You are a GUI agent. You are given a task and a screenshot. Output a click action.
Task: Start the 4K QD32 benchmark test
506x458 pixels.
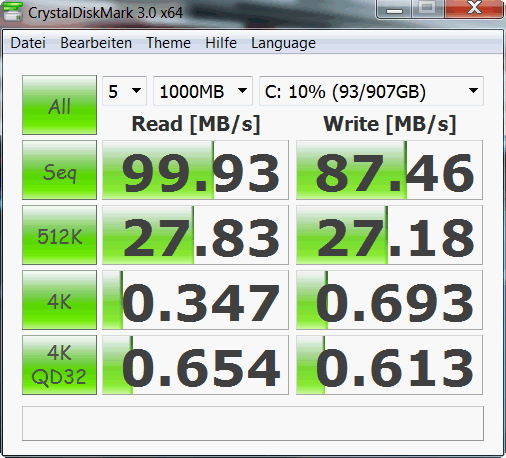(59, 365)
